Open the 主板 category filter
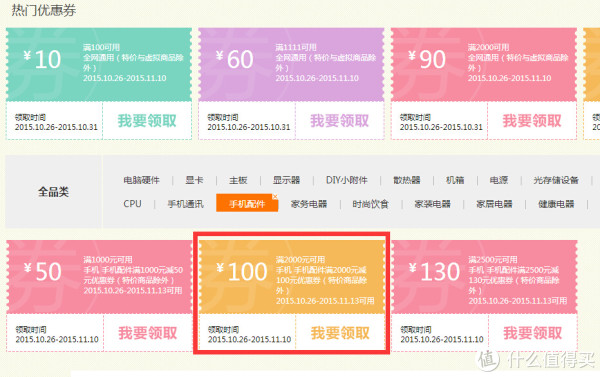Image resolution: width=600 pixels, height=377 pixels. click(x=238, y=180)
